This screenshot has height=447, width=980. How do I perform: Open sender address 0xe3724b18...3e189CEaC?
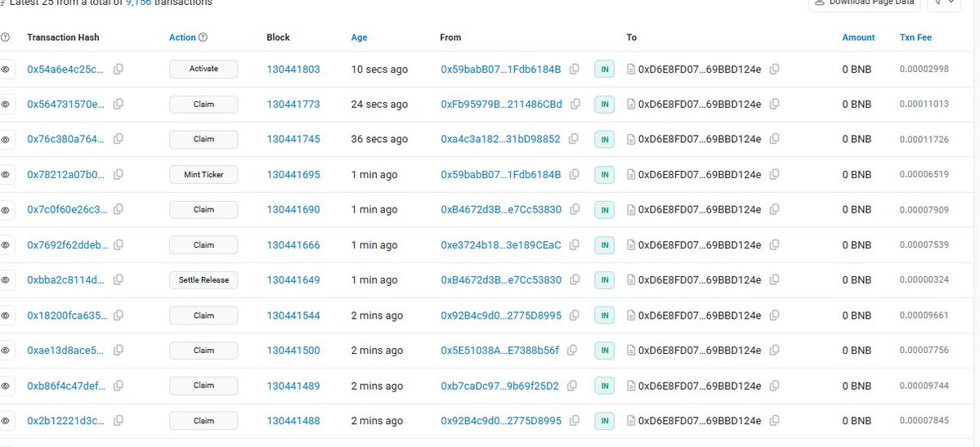coord(500,245)
